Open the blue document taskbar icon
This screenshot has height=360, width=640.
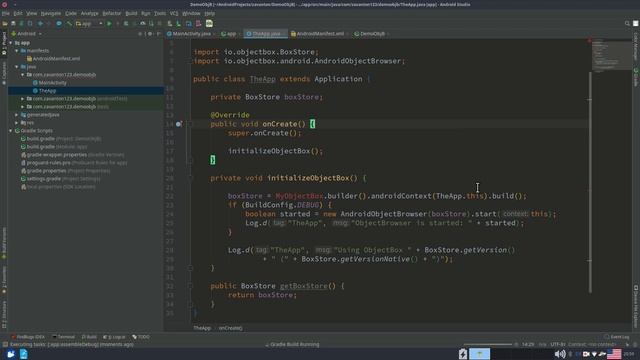click(x=23, y=354)
